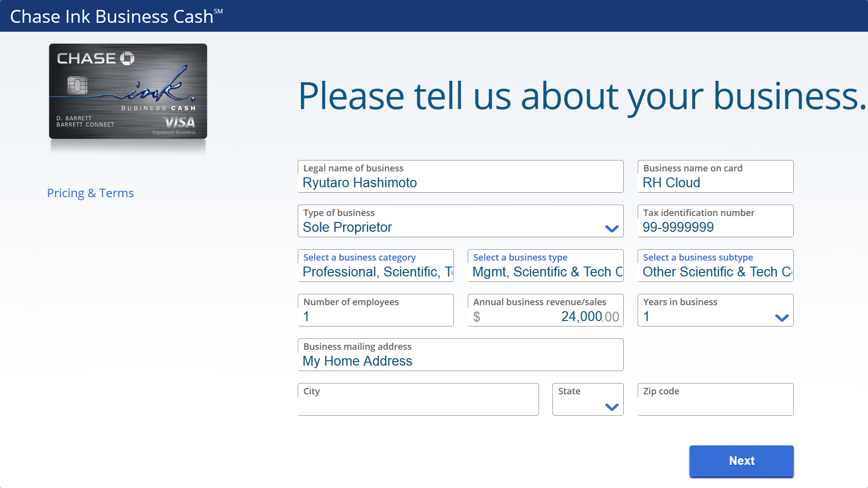This screenshot has height=488, width=868.
Task: Click the Tax identification number field
Action: (x=715, y=221)
